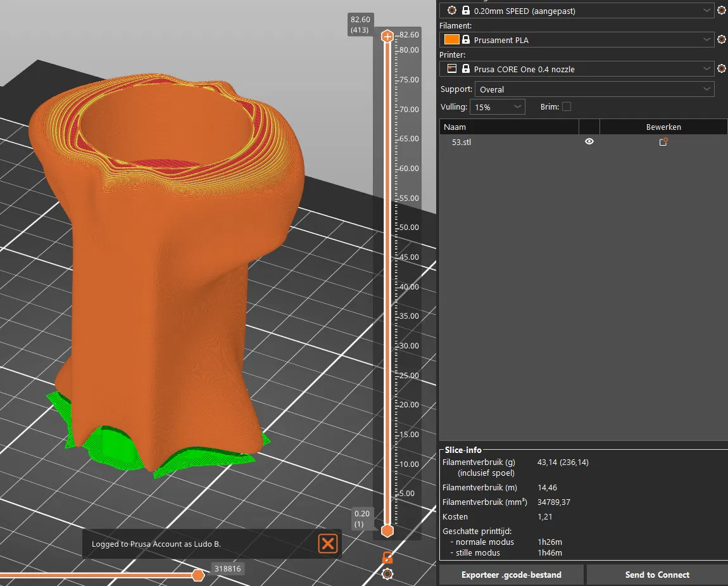Open printer settings cog next to Prusa CORE One
This screenshot has height=586, width=728.
pyautogui.click(x=722, y=69)
